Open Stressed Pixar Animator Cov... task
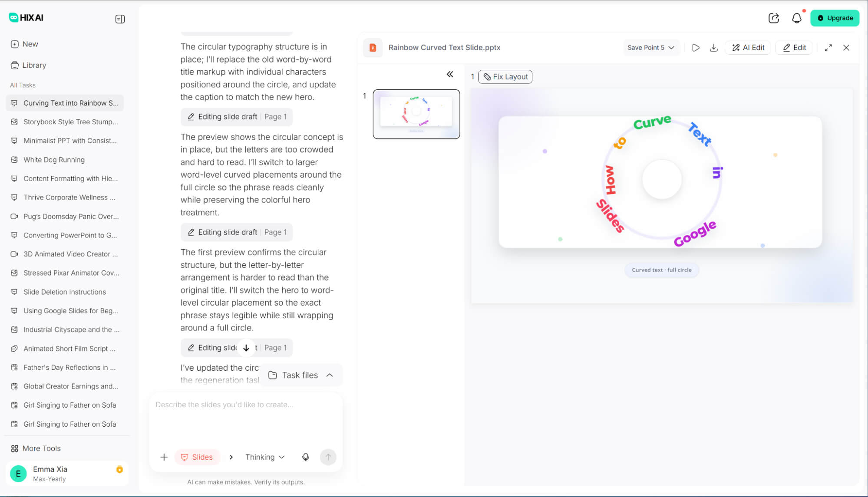Image resolution: width=868 pixels, height=497 pixels. pos(65,273)
